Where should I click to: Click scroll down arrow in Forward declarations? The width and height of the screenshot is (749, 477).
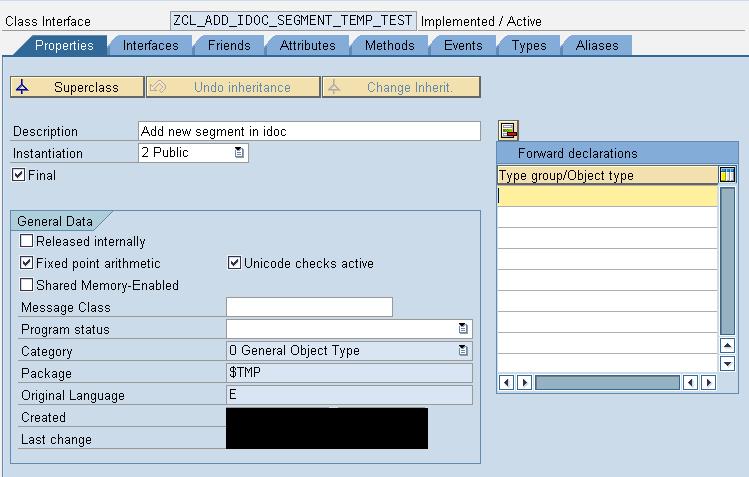pos(727,364)
